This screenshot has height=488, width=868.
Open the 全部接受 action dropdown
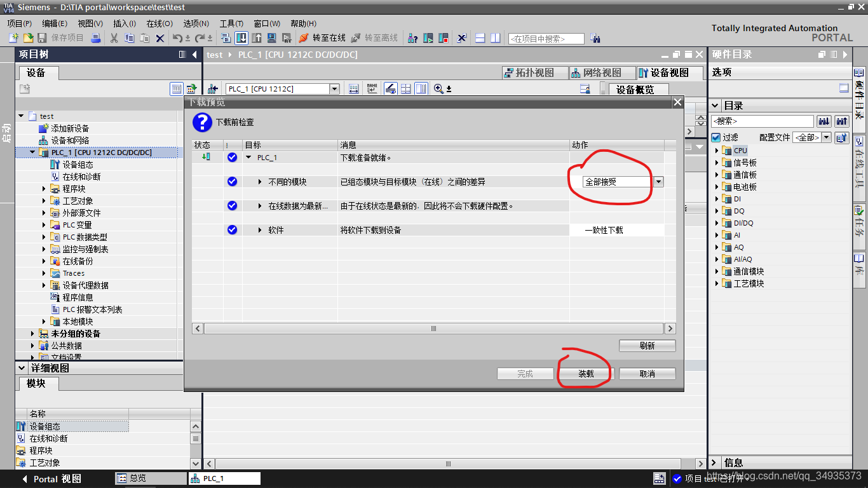click(x=658, y=182)
